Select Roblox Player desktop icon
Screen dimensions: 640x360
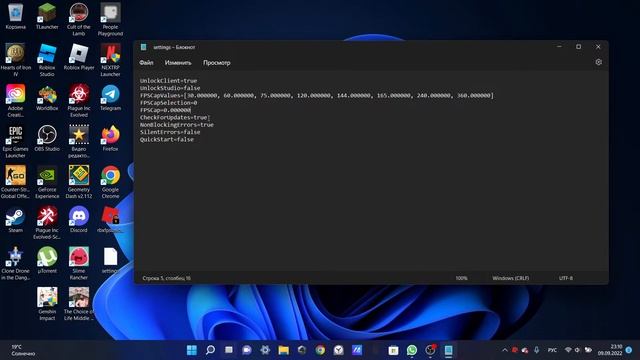tap(79, 57)
